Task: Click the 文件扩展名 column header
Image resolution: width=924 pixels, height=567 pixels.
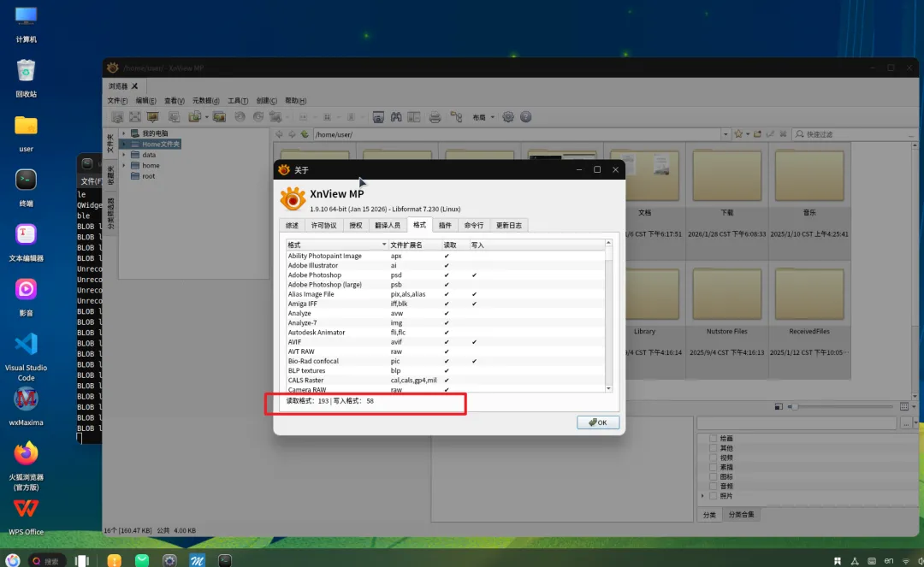Action: [414, 245]
